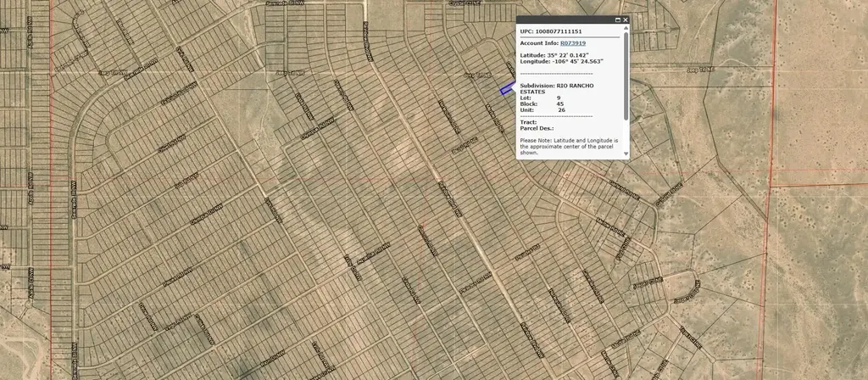
Task: Open account info link R073919
Action: pos(573,43)
